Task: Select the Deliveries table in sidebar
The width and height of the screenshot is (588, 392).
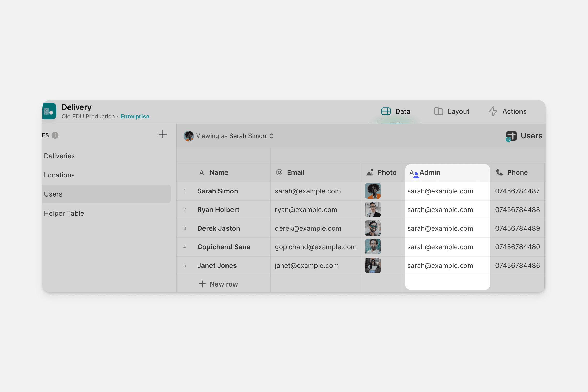Action: tap(59, 156)
